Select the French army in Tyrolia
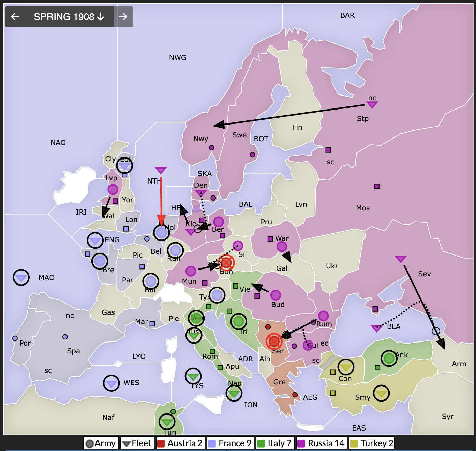Viewport: 476px width, 451px height. click(x=217, y=295)
